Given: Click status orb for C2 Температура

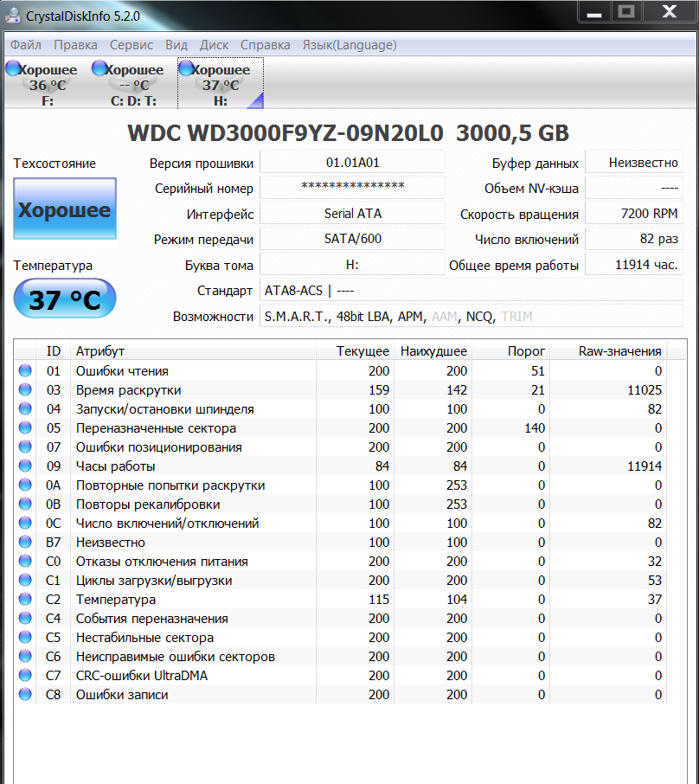Looking at the screenshot, I should point(25,599).
